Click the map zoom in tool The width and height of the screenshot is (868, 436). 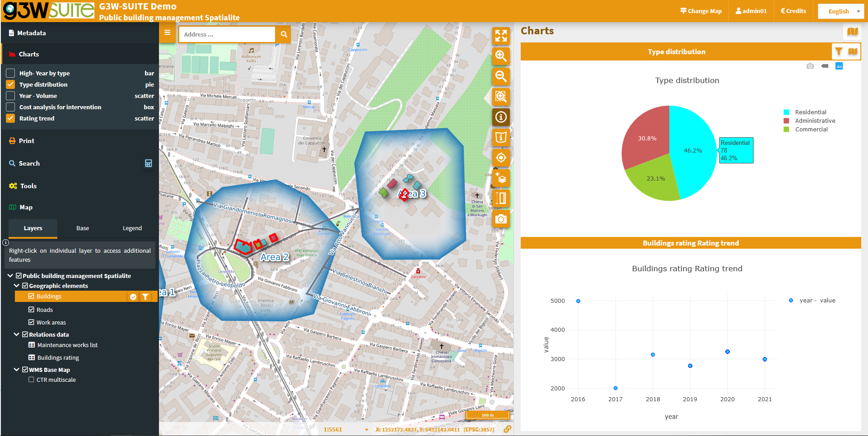pyautogui.click(x=501, y=56)
